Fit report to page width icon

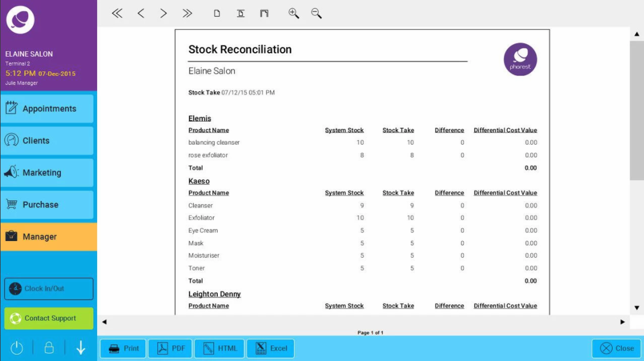[x=241, y=14]
